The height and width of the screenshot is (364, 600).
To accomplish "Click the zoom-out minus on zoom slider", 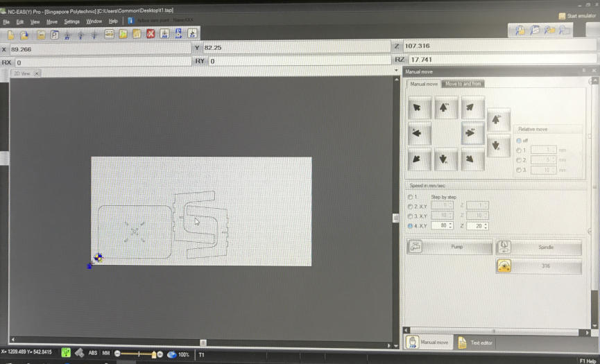I will [117, 354].
